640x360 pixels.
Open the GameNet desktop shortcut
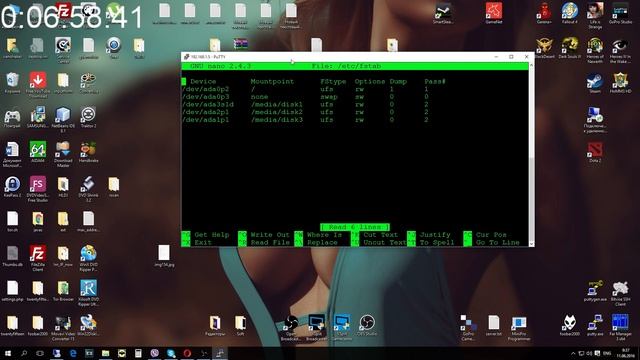coord(493,13)
